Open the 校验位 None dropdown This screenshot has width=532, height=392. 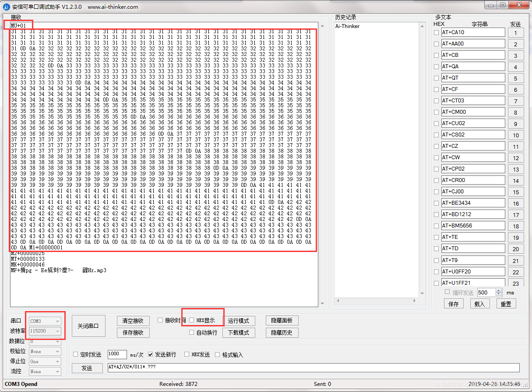[x=45, y=351]
